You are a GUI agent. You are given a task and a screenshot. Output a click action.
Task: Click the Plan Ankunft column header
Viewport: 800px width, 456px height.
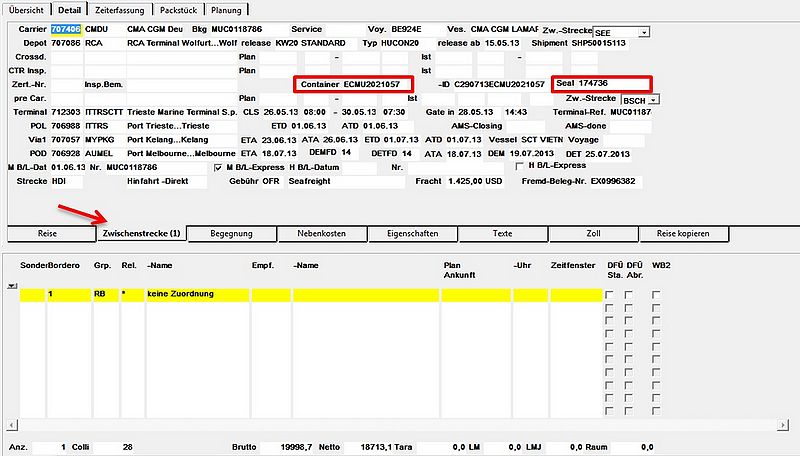tap(459, 270)
